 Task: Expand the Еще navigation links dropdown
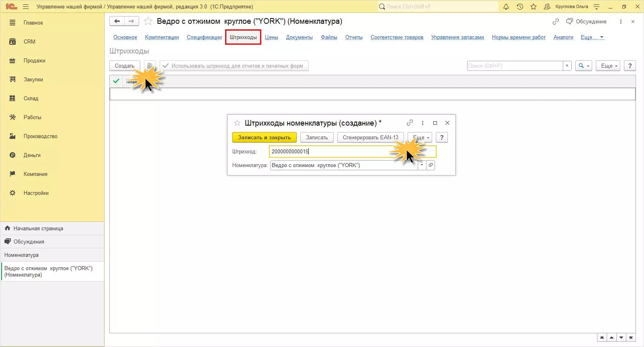592,37
